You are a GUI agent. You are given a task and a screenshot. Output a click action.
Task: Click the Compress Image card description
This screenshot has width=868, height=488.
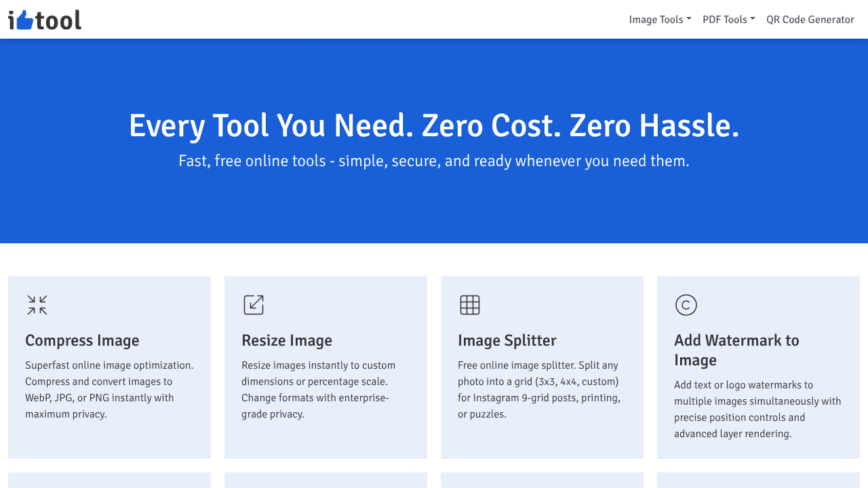[109, 390]
